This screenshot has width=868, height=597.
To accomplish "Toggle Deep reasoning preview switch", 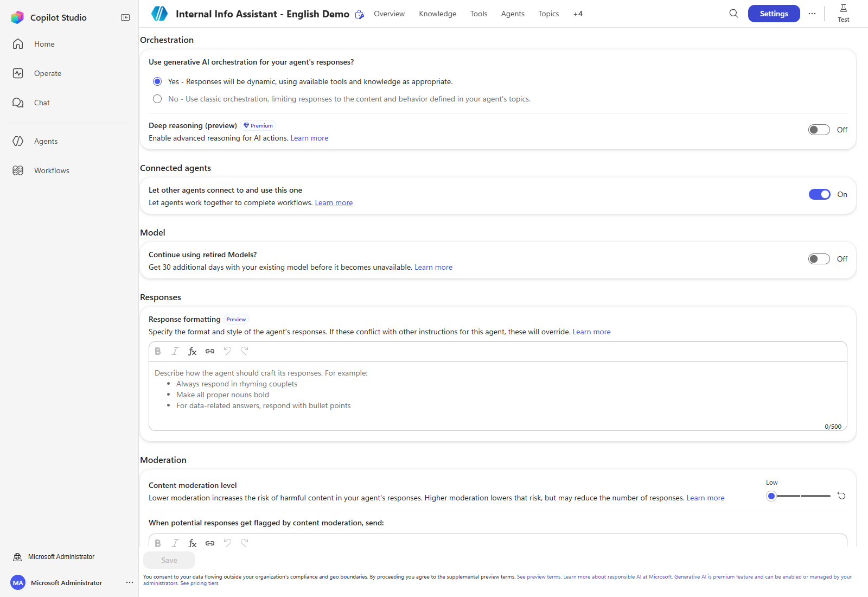I will click(819, 130).
